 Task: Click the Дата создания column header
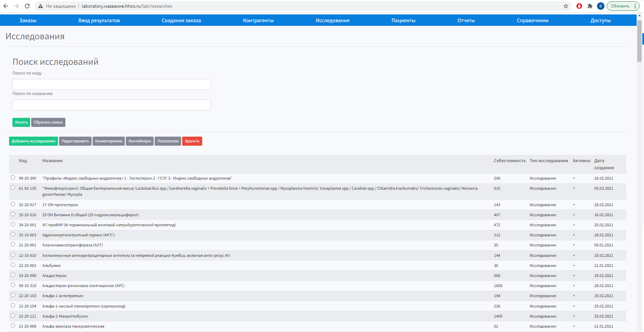[x=604, y=164]
